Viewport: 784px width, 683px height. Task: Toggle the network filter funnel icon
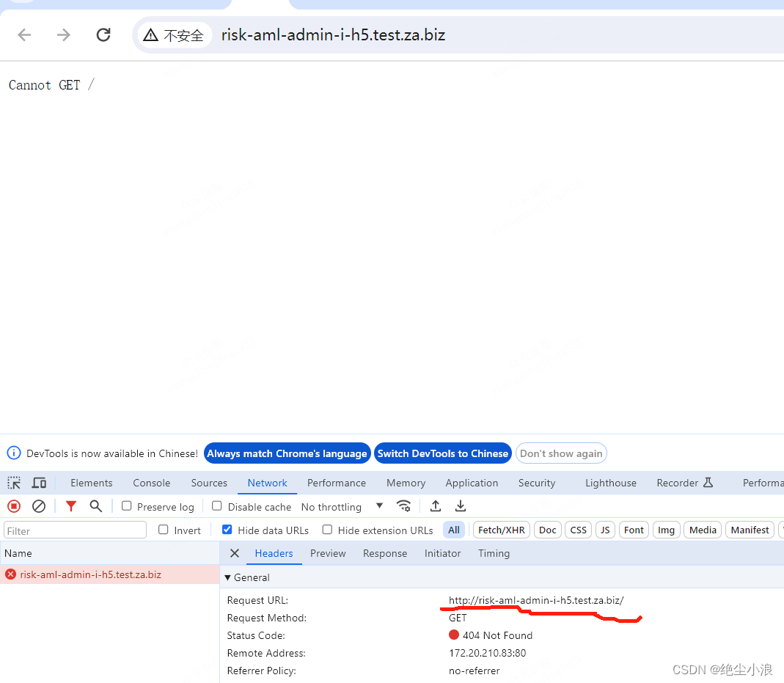tap(71, 506)
